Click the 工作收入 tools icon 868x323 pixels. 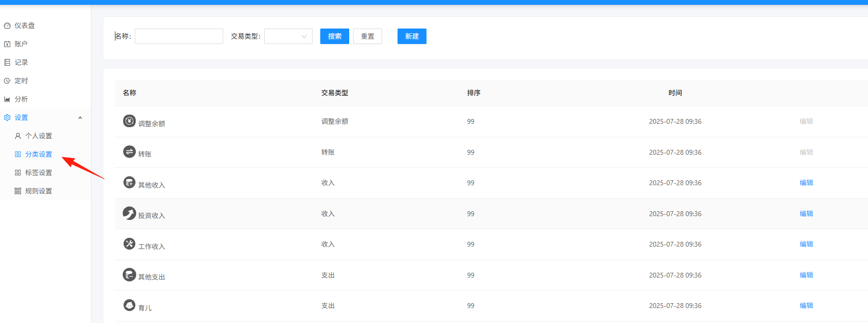tap(129, 244)
